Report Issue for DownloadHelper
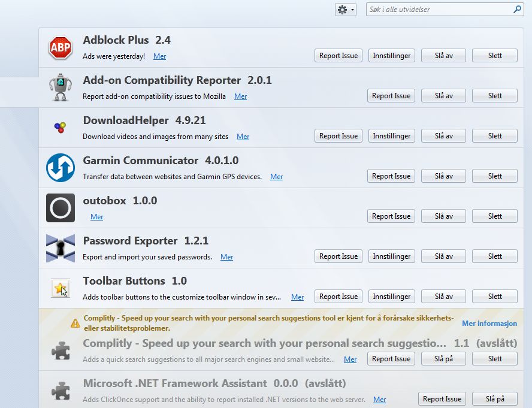532x408 pixels. 338,136
